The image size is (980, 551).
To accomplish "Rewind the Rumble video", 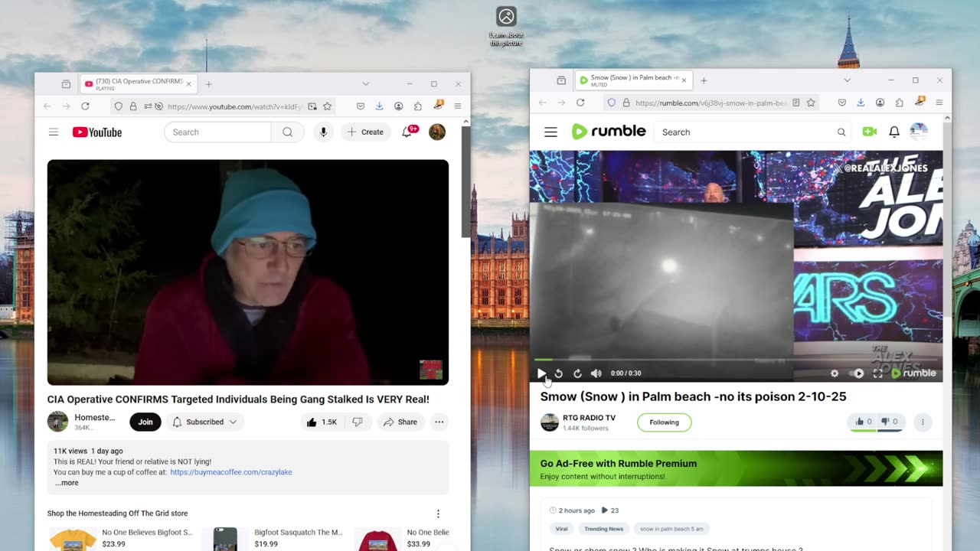I will [x=559, y=373].
